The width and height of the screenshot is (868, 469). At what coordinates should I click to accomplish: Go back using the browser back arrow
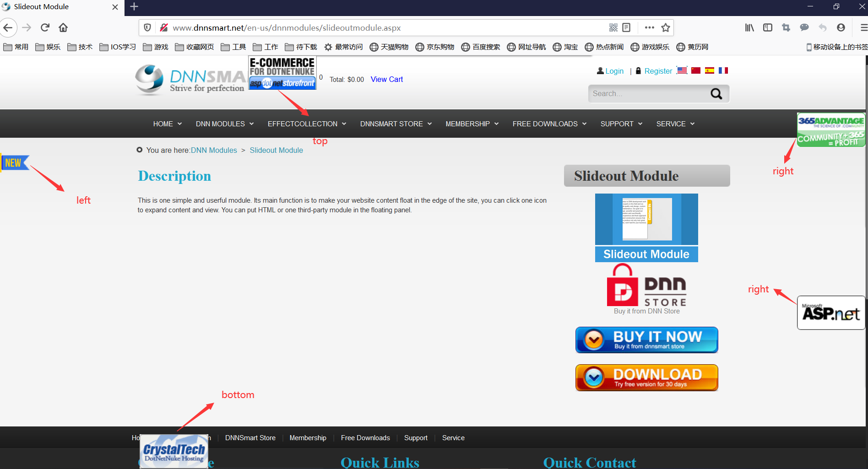tap(8, 27)
